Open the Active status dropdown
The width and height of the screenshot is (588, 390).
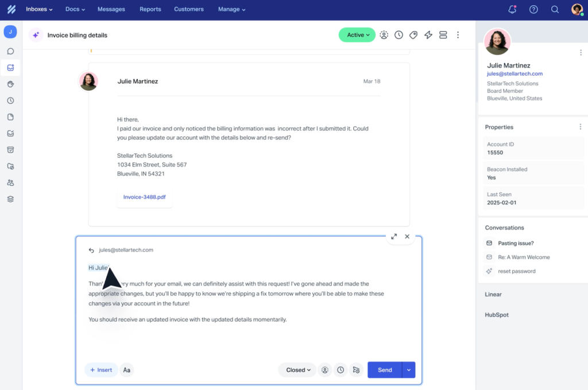pyautogui.click(x=357, y=34)
